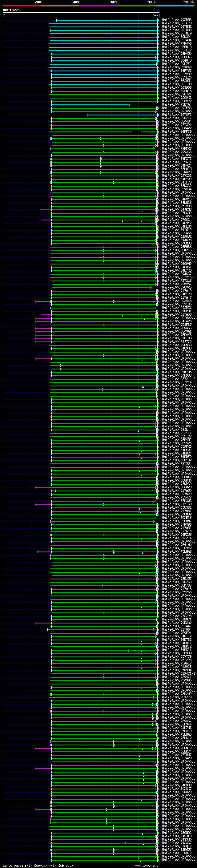Viewport: 197px width, 868px height.
Task: Click the orange ~40% identity color legend
Action: pos(60,6)
